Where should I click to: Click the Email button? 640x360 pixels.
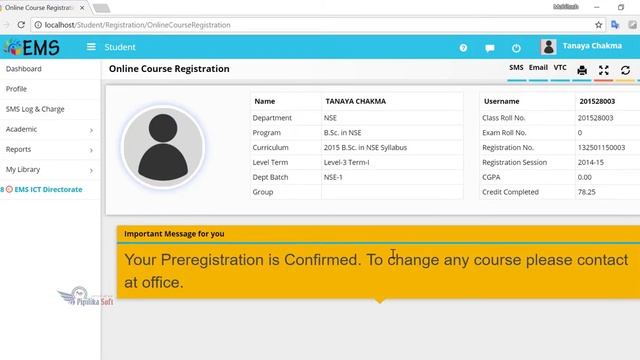[538, 67]
